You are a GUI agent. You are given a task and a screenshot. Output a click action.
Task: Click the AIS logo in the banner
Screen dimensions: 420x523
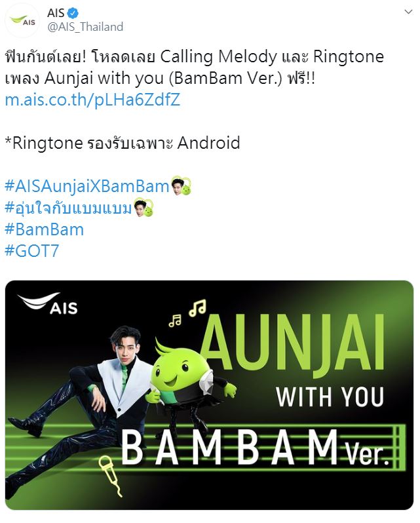click(48, 303)
